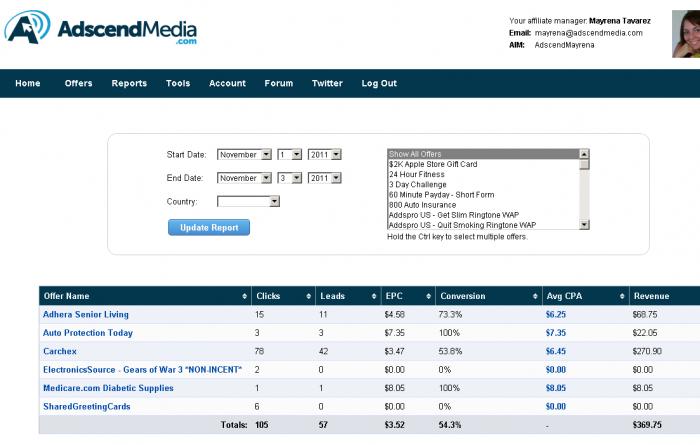Click ElectronicsSource's $0.00 Avg CPA link
700x445 pixels.
(x=556, y=370)
